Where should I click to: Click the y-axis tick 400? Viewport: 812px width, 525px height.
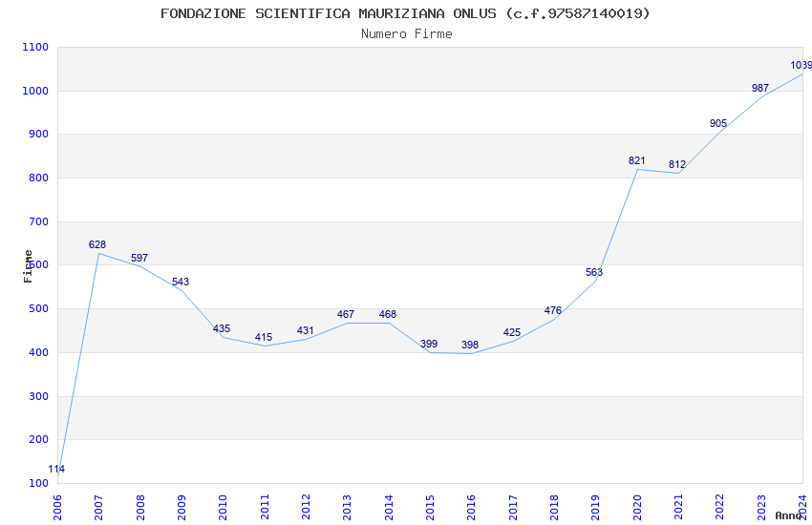[38, 353]
